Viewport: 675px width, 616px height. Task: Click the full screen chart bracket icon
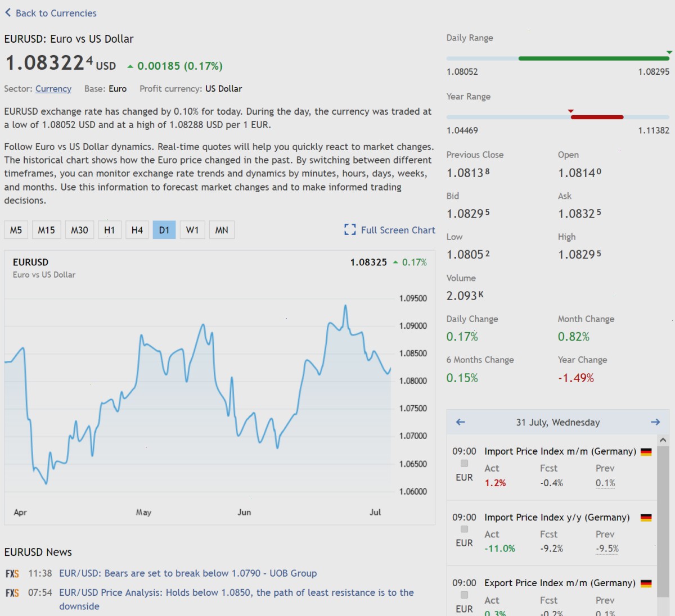click(x=350, y=230)
